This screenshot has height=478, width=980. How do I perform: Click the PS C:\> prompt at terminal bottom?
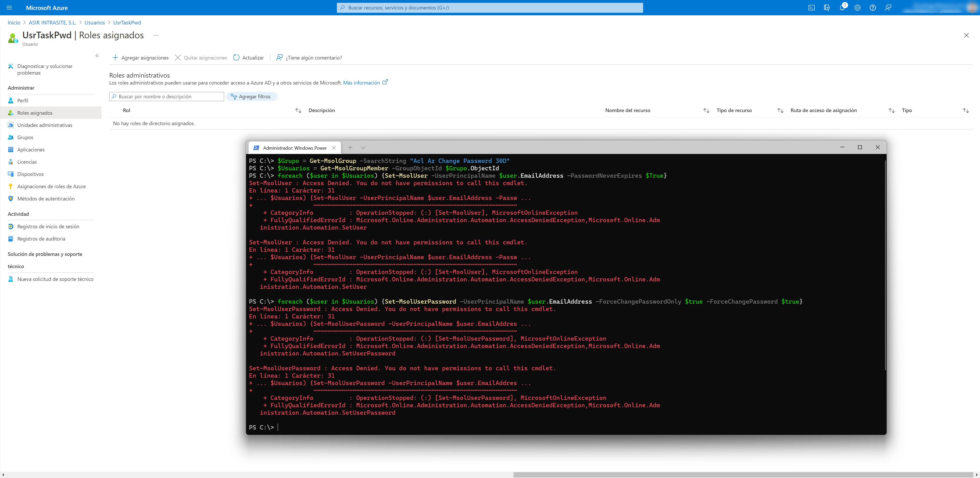(x=261, y=427)
